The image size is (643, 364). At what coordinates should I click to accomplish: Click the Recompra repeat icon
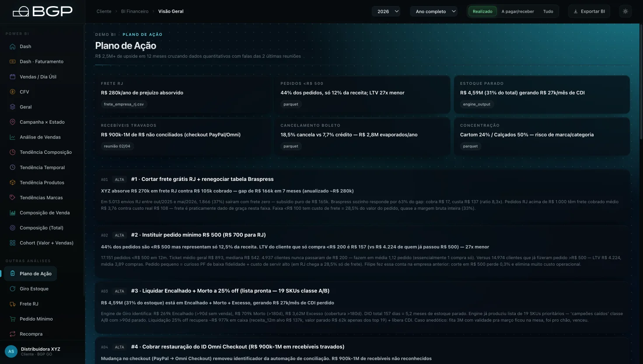tap(13, 334)
